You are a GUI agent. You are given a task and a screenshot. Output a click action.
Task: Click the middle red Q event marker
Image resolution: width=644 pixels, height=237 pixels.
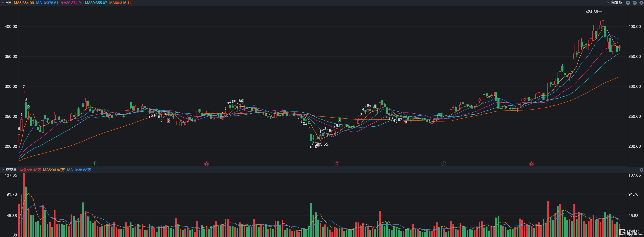337,164
